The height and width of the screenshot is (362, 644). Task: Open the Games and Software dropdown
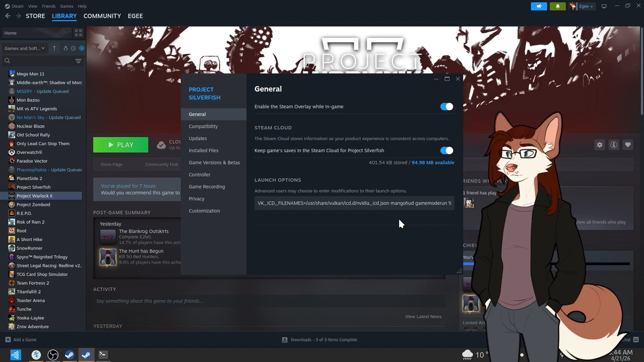coord(24,48)
